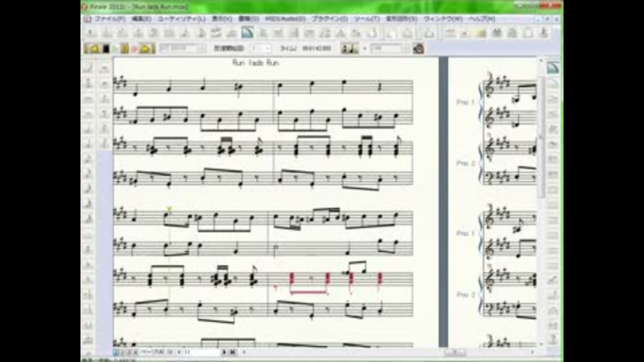Open the MIDI/Audio menu
The height and width of the screenshot is (362, 644).
click(285, 19)
